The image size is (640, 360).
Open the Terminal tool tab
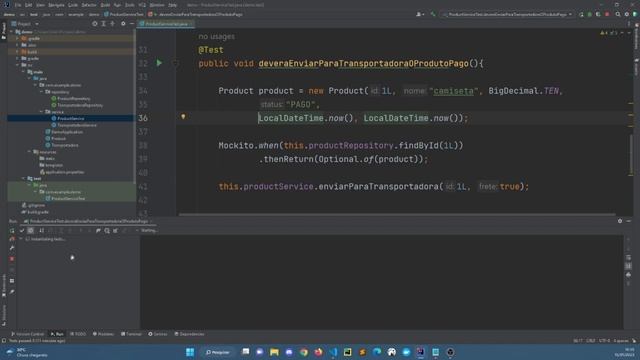[x=131, y=334]
